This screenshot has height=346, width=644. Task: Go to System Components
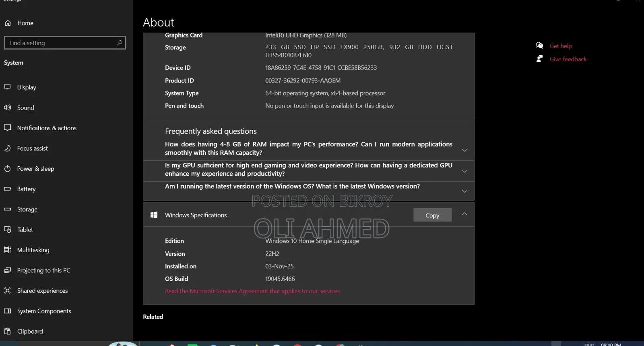[44, 311]
